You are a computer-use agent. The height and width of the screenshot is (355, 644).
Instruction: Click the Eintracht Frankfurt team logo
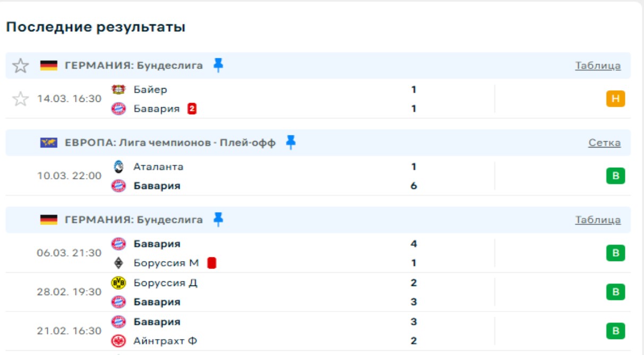(118, 341)
